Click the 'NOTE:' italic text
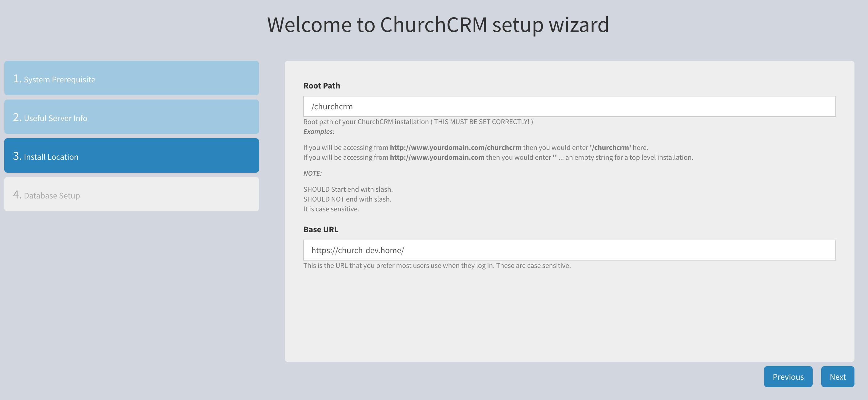Image resolution: width=868 pixels, height=400 pixels. click(x=313, y=173)
